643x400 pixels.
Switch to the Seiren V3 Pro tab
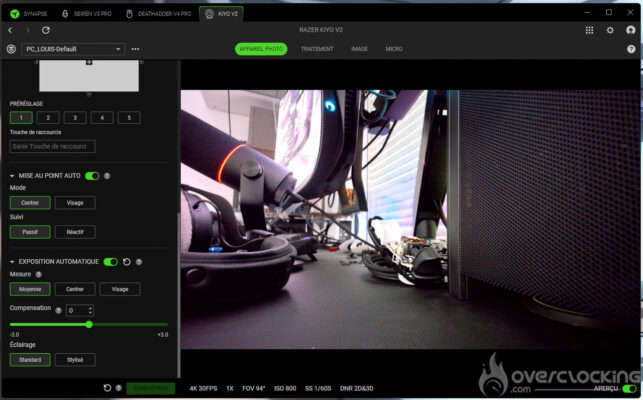tap(87, 14)
